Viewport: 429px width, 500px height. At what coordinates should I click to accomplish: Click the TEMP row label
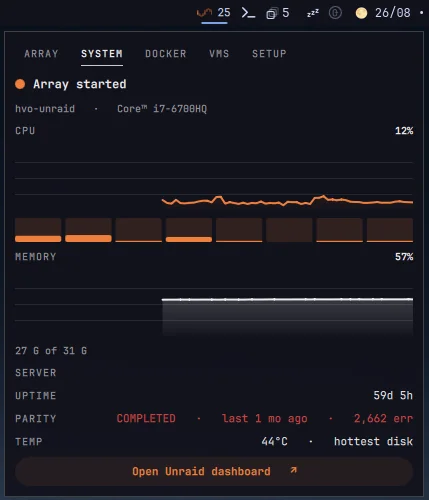pos(29,442)
